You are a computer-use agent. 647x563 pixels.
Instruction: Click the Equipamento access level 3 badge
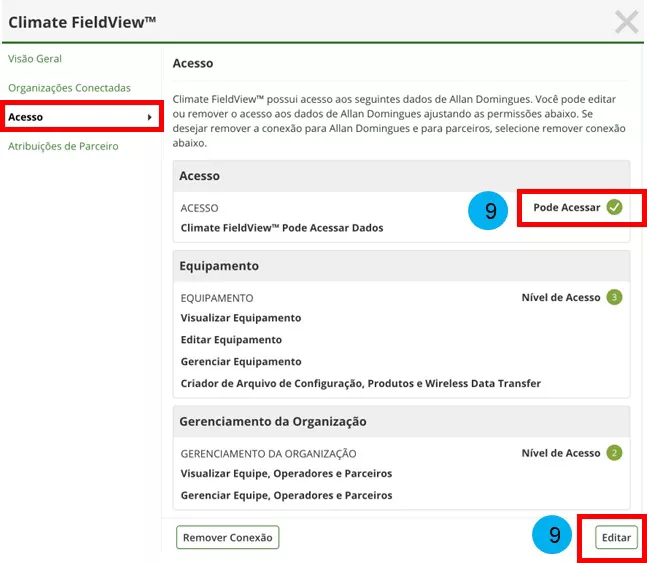click(x=614, y=297)
